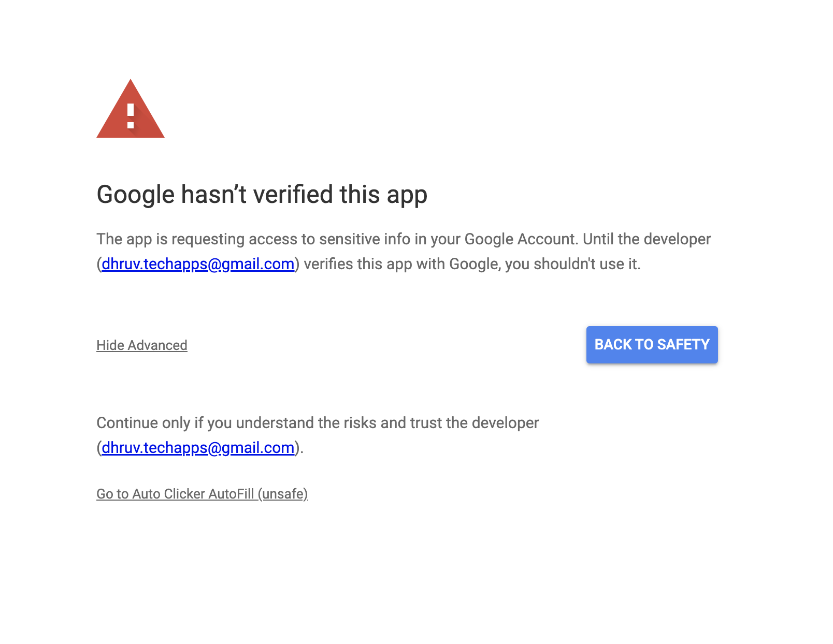
Task: Click the phrase Until the developer
Action: point(647,239)
